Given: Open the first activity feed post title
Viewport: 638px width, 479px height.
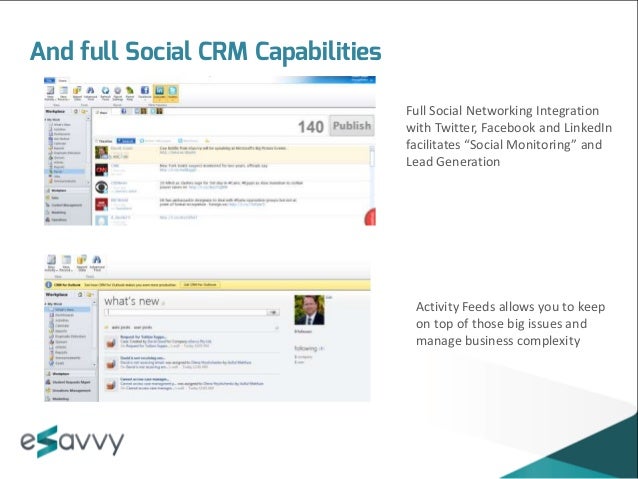Looking at the screenshot, I should coord(143,337).
